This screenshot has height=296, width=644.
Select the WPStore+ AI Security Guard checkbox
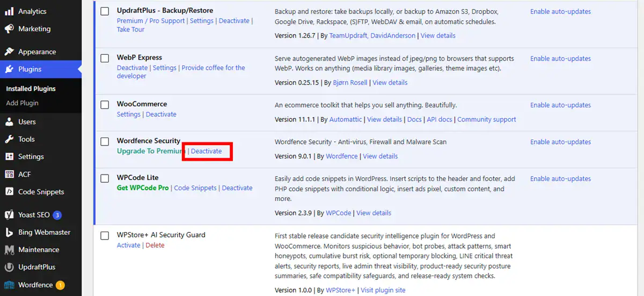(105, 236)
